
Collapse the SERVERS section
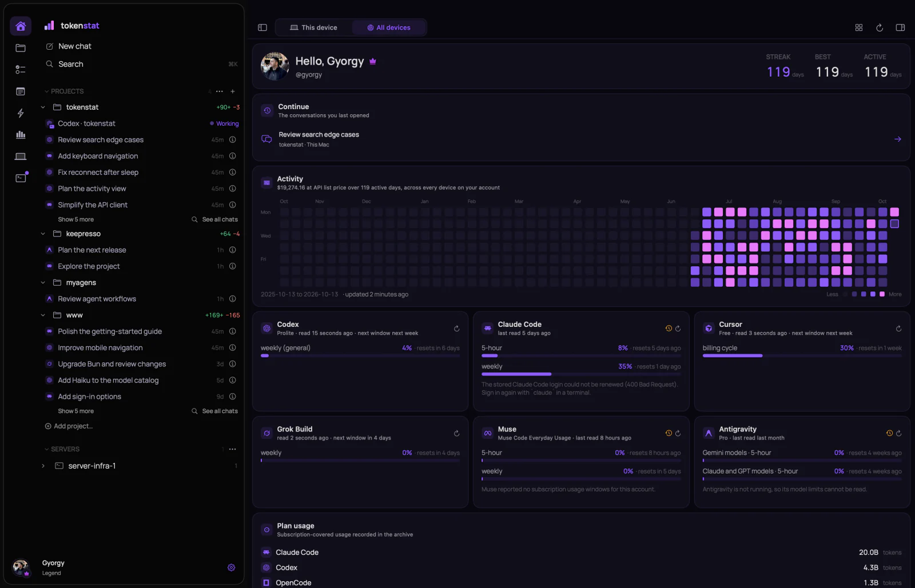coord(62,449)
